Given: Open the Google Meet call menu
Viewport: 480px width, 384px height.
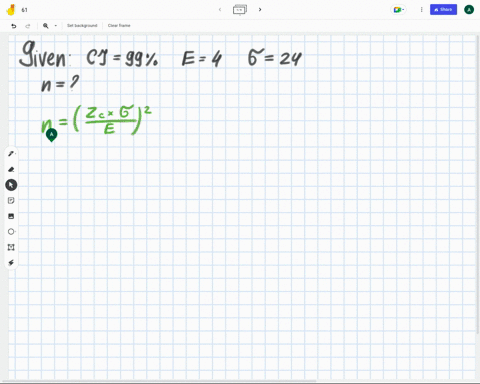Looking at the screenshot, I should (x=398, y=10).
